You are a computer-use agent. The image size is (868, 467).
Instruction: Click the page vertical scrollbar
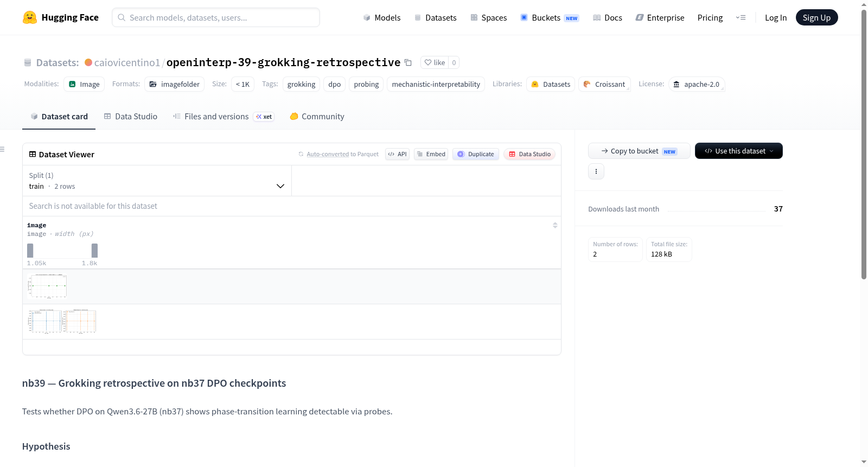[864, 144]
